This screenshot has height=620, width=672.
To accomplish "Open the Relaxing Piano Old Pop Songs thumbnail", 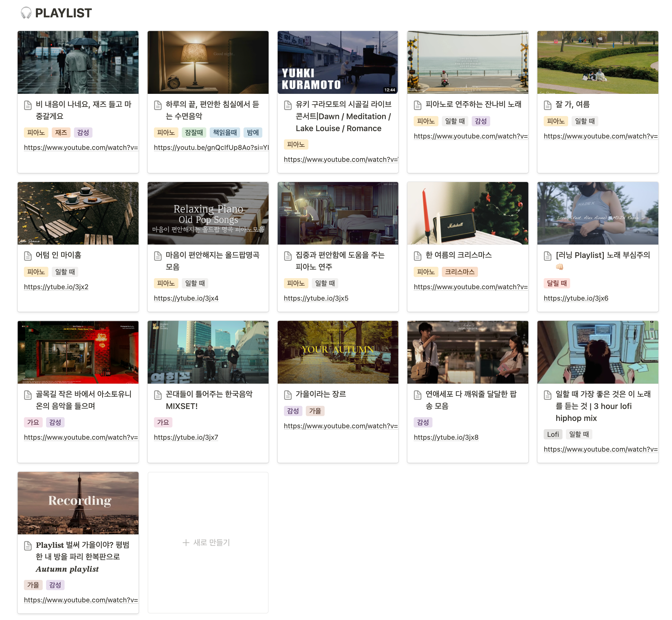I will [208, 213].
